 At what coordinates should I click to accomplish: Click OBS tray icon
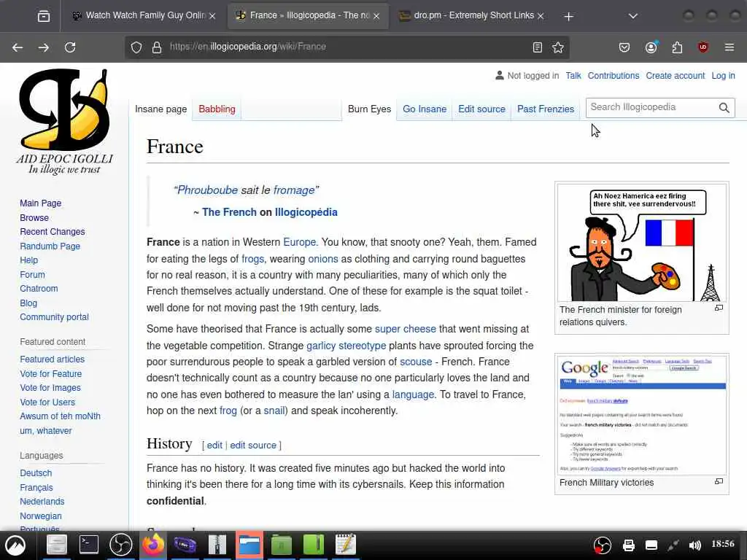click(603, 545)
